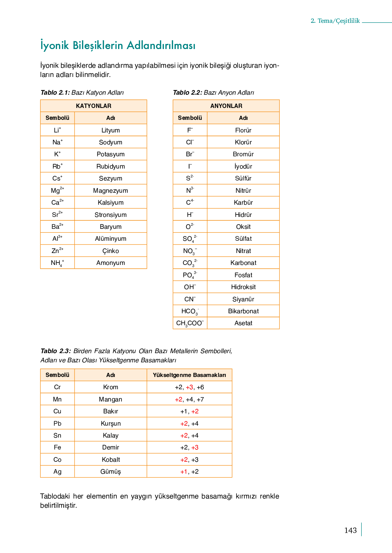This screenshot has height=553, width=392.
Task: Click the "Tablo 2.3" caption label
Action: (x=55, y=351)
